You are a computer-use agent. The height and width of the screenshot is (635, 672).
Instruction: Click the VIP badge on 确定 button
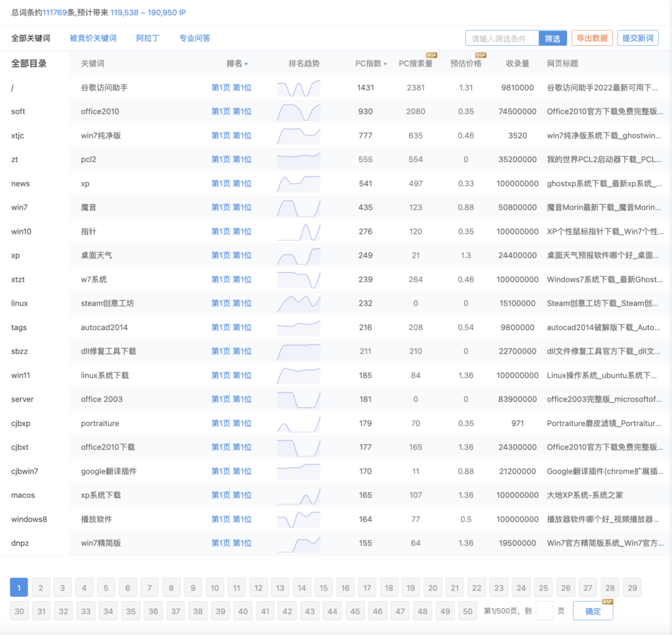pos(608,602)
